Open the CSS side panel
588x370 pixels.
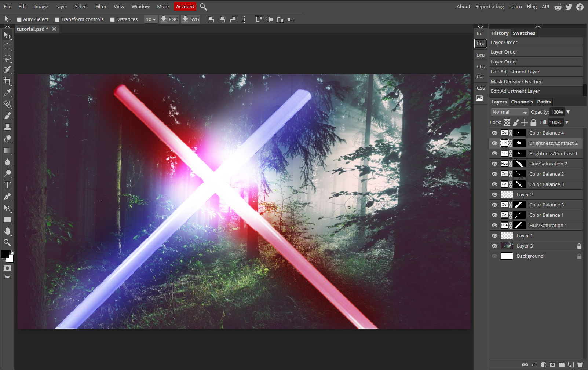point(481,88)
